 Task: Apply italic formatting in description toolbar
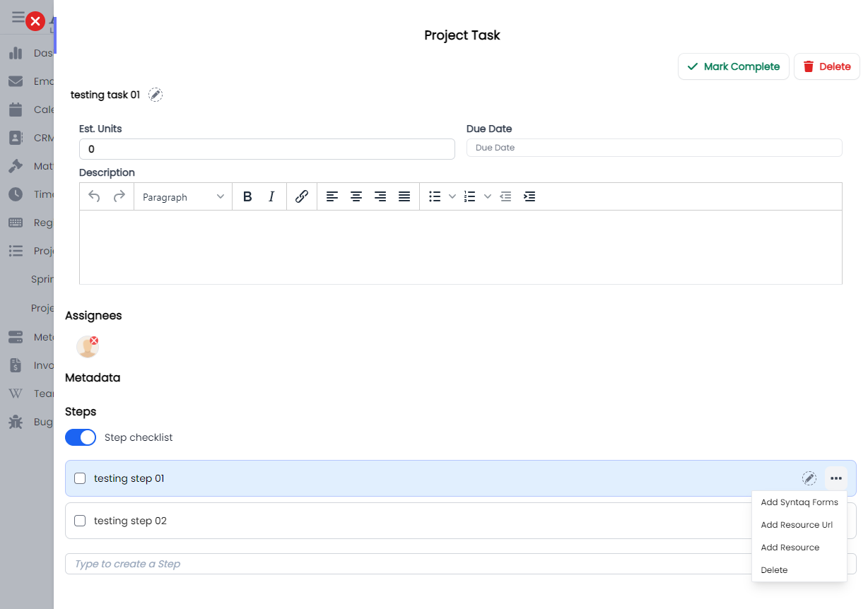click(x=271, y=197)
